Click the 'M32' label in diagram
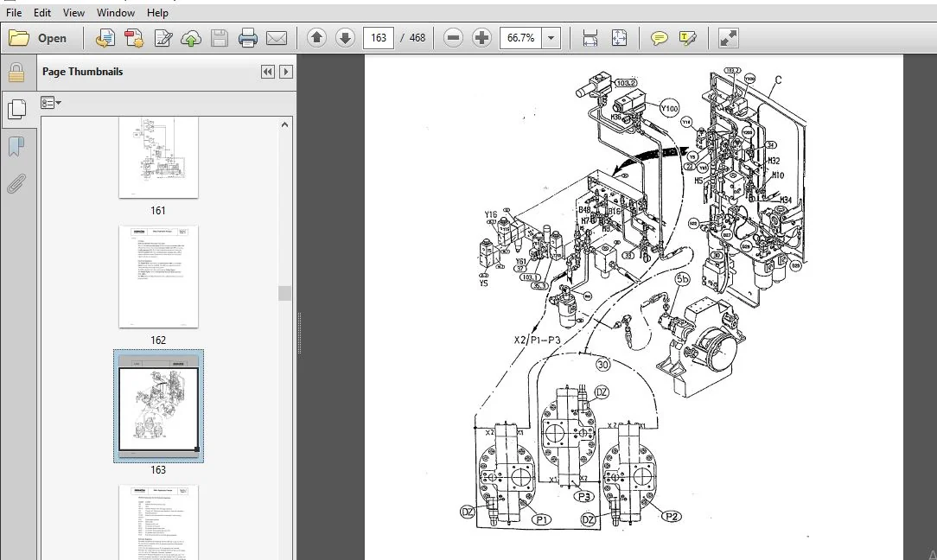Image resolution: width=937 pixels, height=560 pixels. click(x=774, y=161)
